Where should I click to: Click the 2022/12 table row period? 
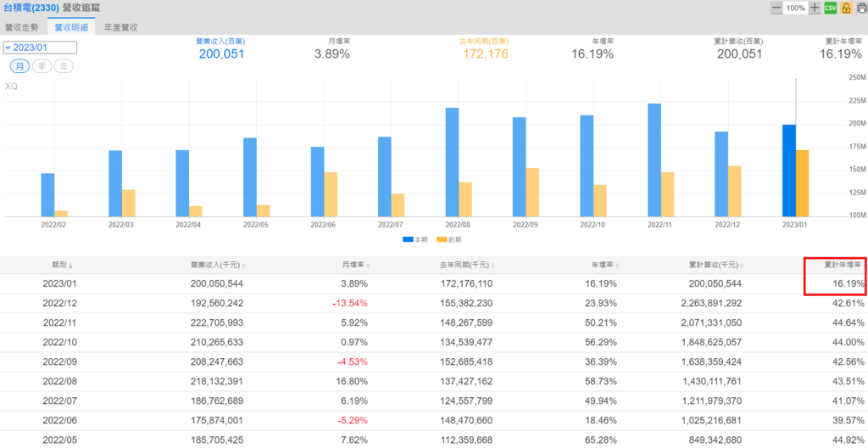pos(58,303)
